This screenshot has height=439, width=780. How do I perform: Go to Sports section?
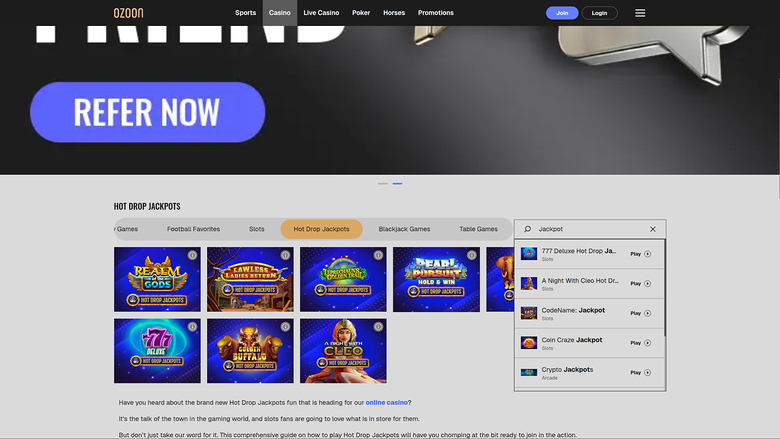tap(245, 13)
